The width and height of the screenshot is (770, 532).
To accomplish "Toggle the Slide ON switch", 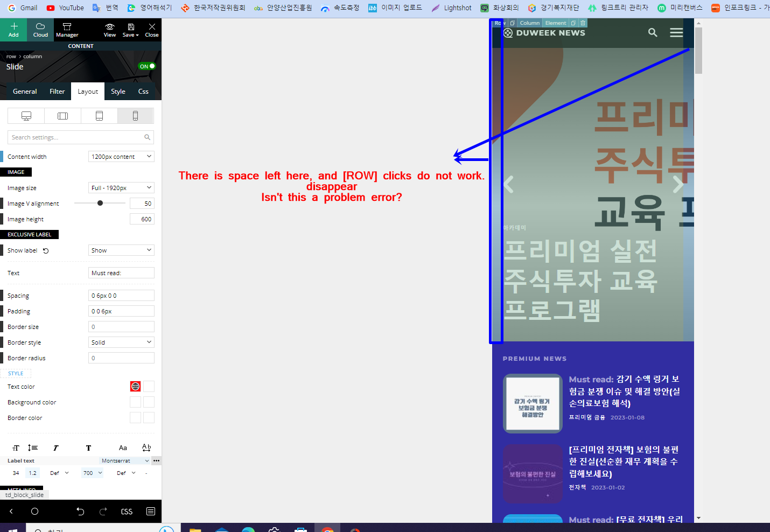I will click(x=147, y=66).
